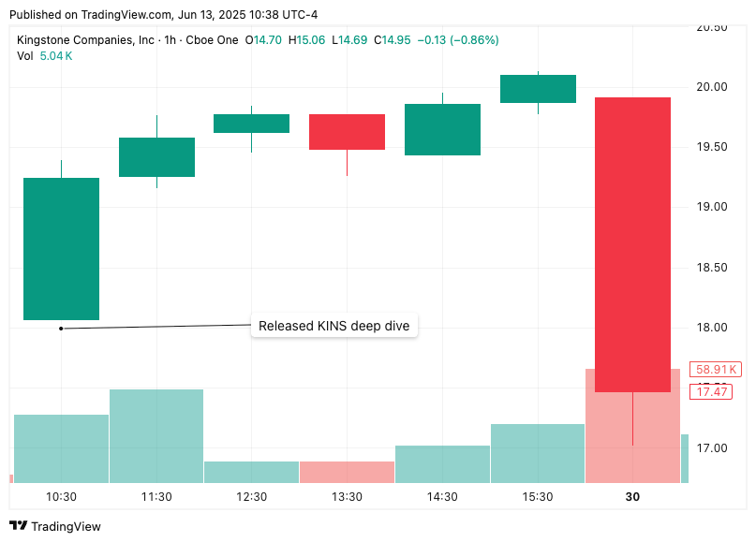Click the "Released KINS deep dive" annotation label
Viewport: 756px width, 542px height.
[x=334, y=326]
